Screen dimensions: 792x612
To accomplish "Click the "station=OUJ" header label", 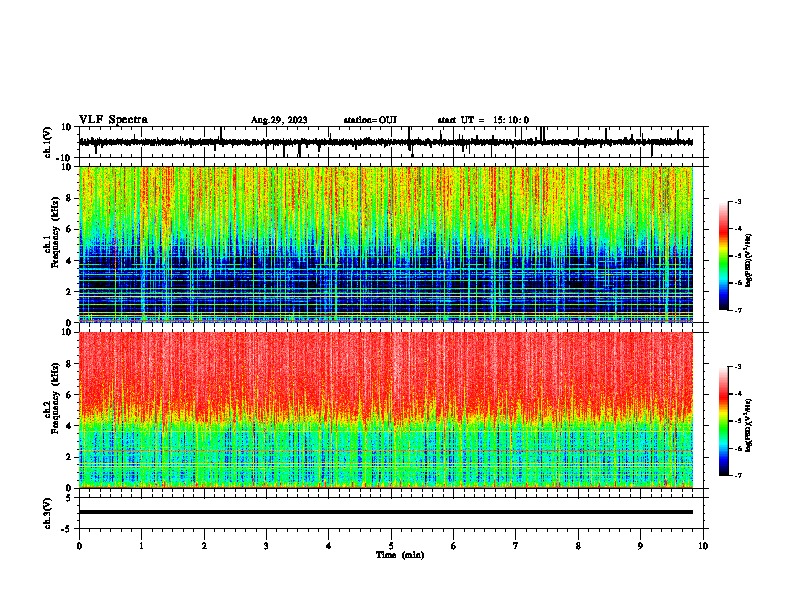I will [x=370, y=120].
